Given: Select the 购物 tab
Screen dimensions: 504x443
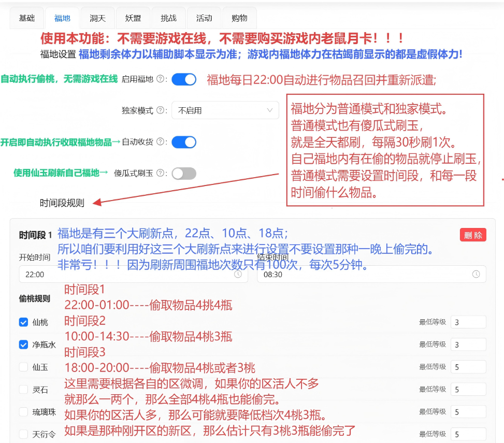Looking at the screenshot, I should (x=239, y=18).
